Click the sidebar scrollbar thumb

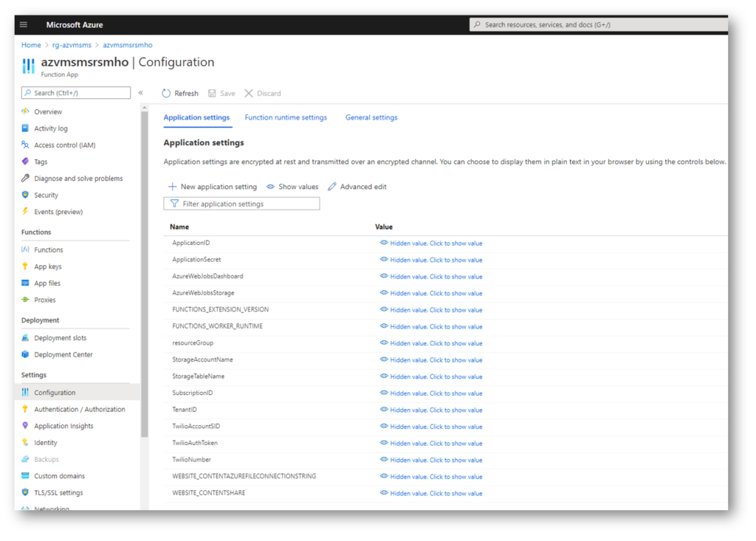144,275
